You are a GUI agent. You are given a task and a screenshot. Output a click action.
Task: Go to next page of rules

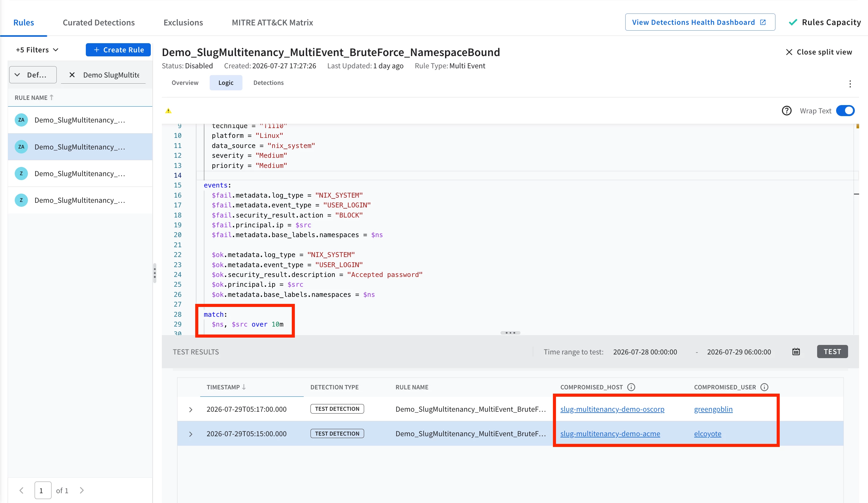click(x=82, y=490)
